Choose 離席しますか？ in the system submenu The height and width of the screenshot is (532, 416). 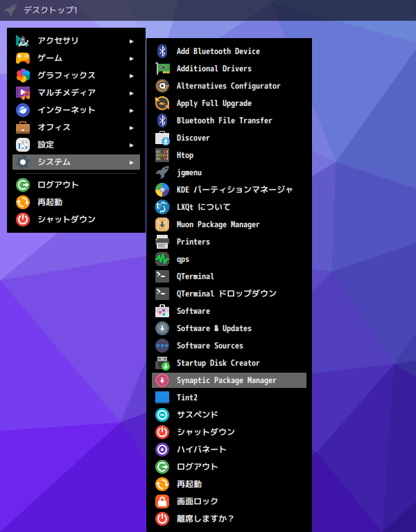pos(229,519)
